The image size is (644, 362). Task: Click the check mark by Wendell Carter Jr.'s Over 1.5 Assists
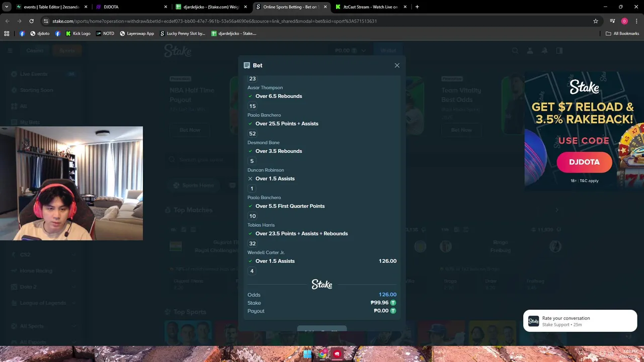[250, 261]
